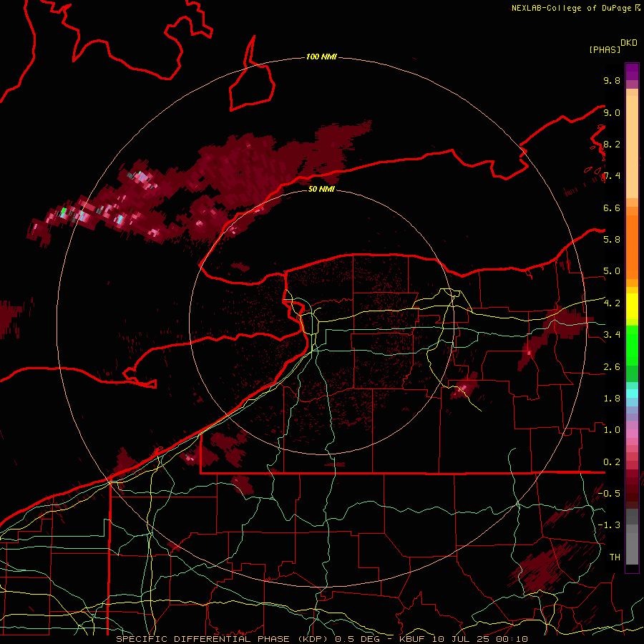This screenshot has width=644, height=644.
Task: Click the 2.6 scale value
Action: pyautogui.click(x=612, y=367)
